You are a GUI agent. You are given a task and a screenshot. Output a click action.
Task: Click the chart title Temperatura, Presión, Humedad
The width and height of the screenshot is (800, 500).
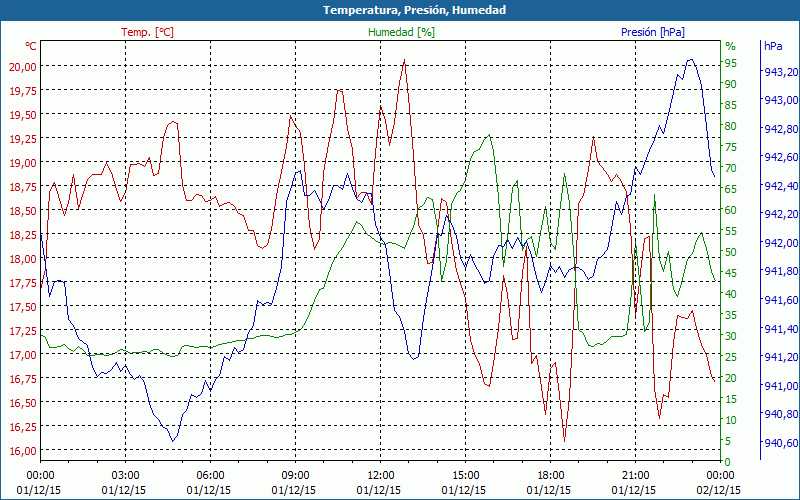coord(414,10)
